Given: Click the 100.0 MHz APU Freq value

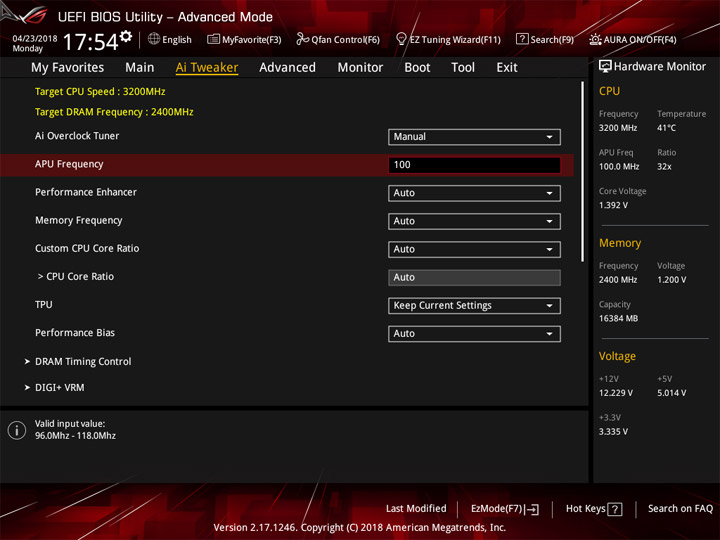Looking at the screenshot, I should pos(619,166).
